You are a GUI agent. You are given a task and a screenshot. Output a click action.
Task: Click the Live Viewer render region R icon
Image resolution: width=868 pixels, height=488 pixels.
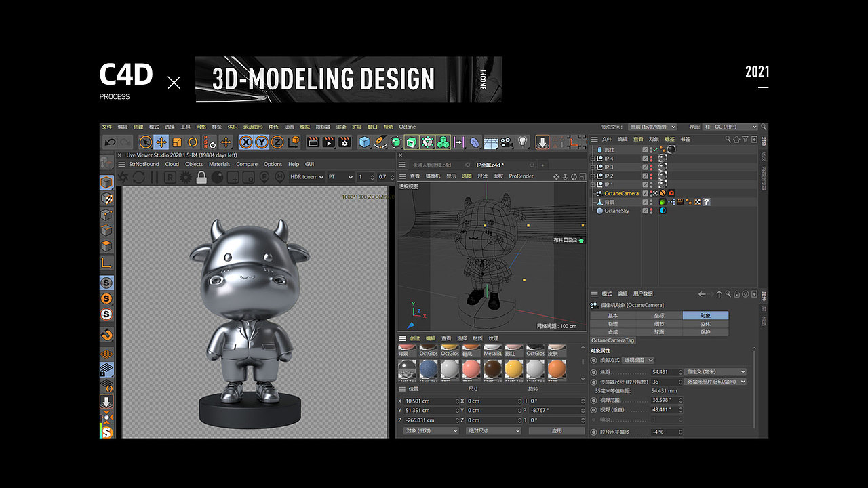170,177
